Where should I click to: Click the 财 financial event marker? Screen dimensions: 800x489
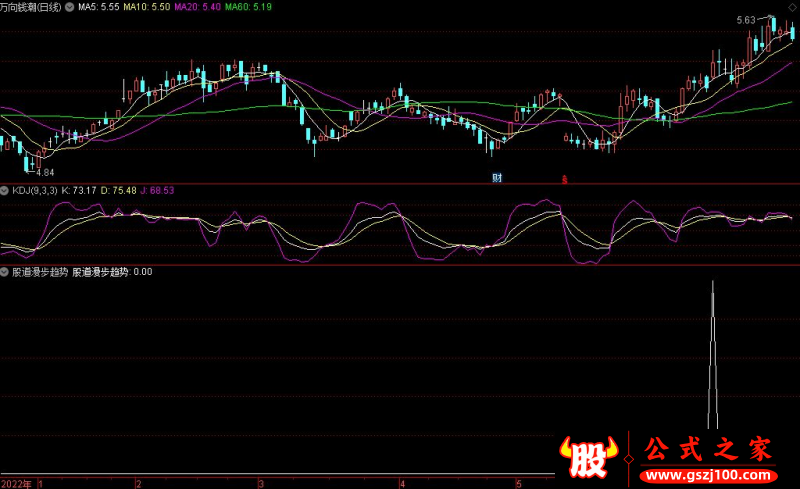(x=496, y=179)
